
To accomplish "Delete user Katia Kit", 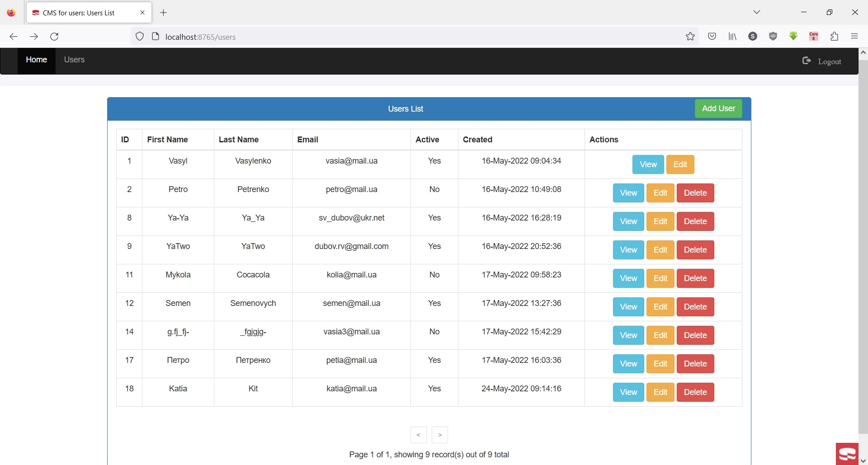I will click(x=695, y=392).
